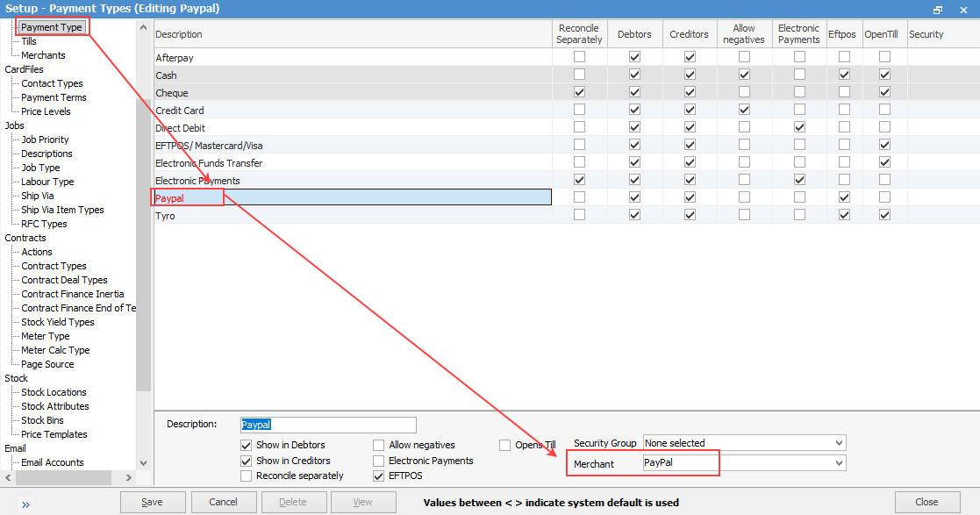Image resolution: width=980 pixels, height=515 pixels.
Task: Click the sidebar horizontal scroll-left arrow
Action: pos(8,477)
